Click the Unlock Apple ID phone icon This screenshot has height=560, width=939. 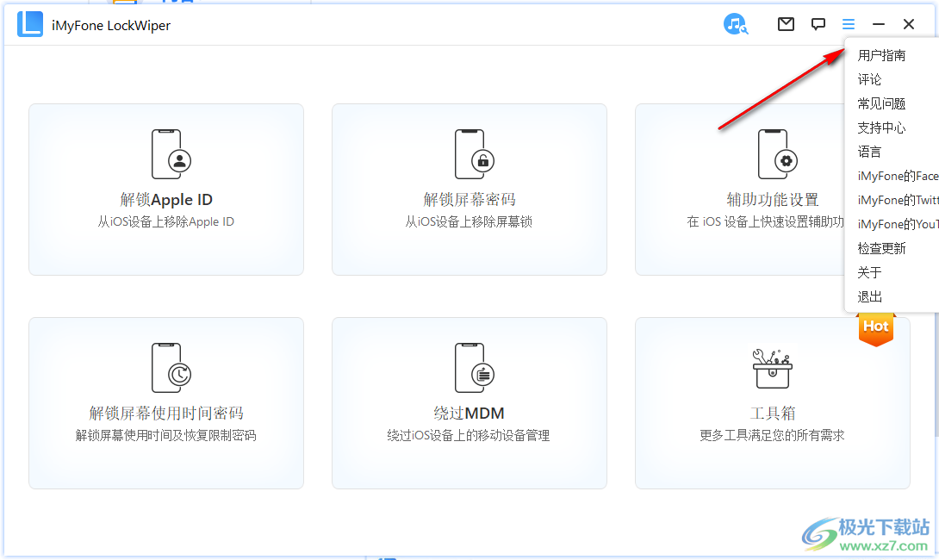pyautogui.click(x=171, y=154)
